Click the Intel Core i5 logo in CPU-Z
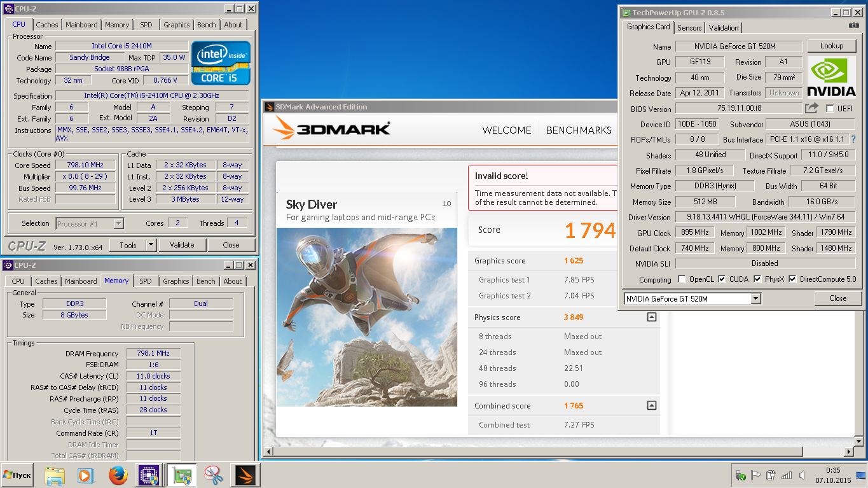Image resolution: width=868 pixels, height=488 pixels. pos(221,63)
